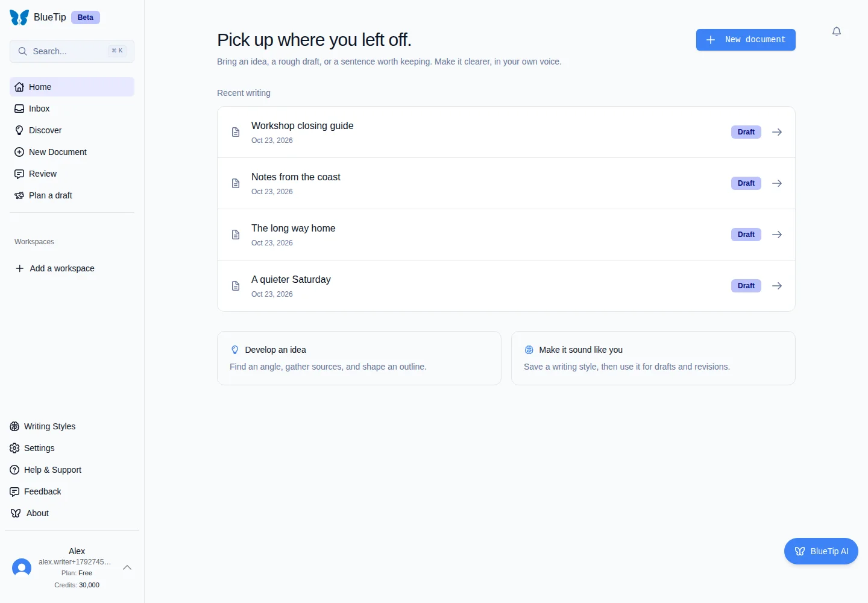Image resolution: width=868 pixels, height=603 pixels.
Task: Go to Home in sidebar
Action: click(72, 87)
